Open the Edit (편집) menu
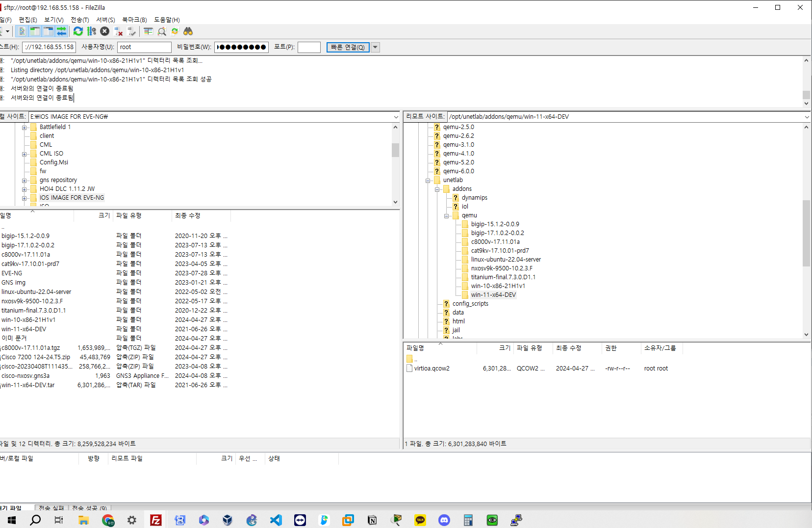Viewport: 812px width, 528px height. [x=28, y=20]
